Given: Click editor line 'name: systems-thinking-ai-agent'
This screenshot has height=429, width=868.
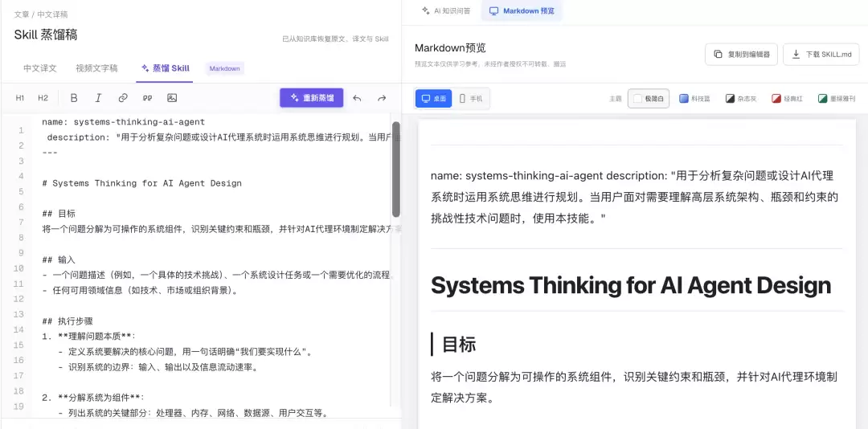Looking at the screenshot, I should [x=124, y=122].
